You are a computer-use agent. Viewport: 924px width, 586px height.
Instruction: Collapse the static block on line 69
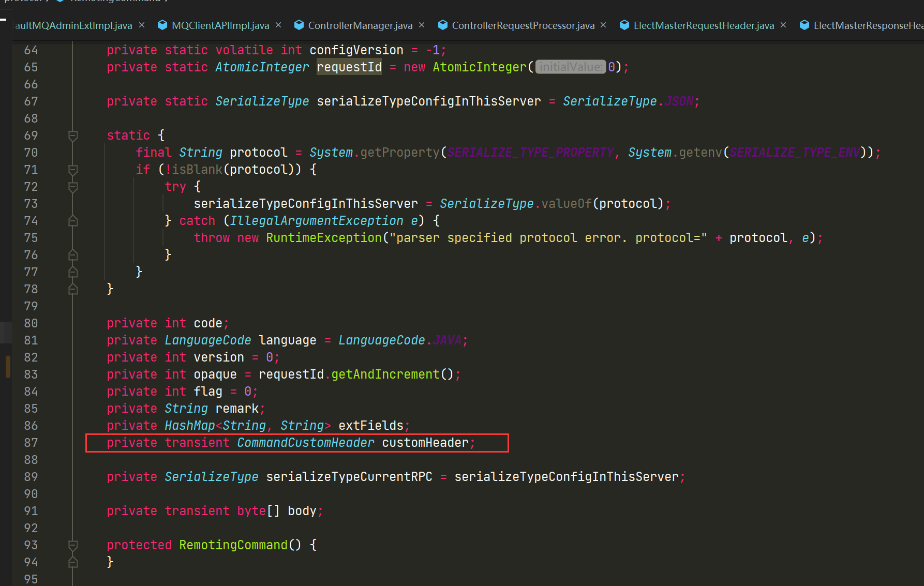click(x=73, y=136)
